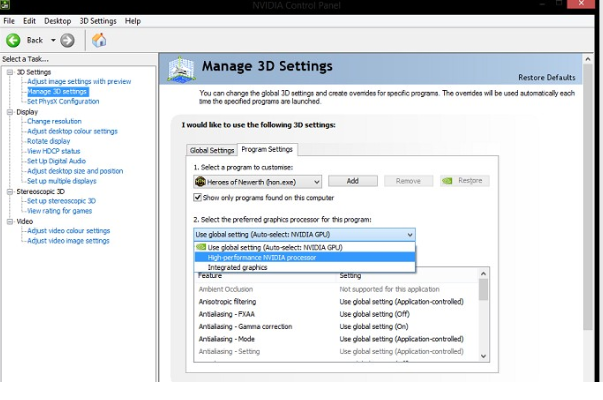Image resolution: width=603 pixels, height=400 pixels.
Task: Collapse the 3D Settings tree node
Action: coord(10,72)
